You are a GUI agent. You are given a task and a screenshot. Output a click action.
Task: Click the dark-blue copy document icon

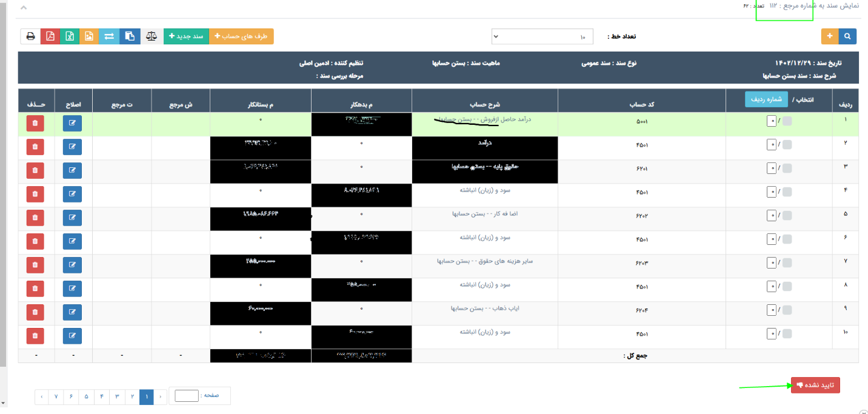coord(130,36)
